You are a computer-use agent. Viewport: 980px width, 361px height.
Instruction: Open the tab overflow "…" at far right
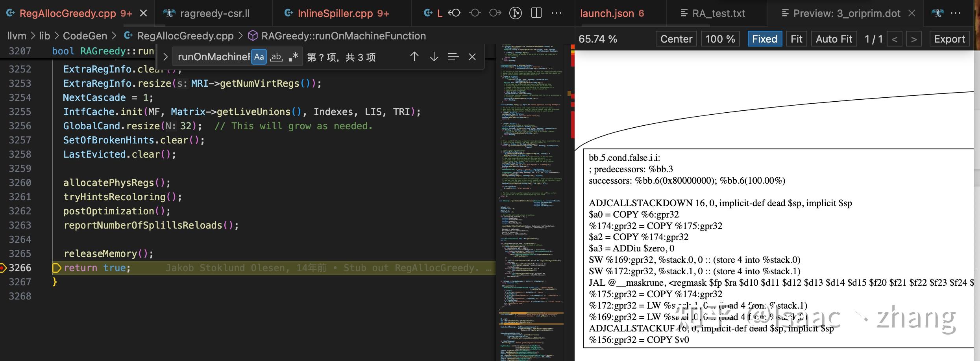coord(956,13)
